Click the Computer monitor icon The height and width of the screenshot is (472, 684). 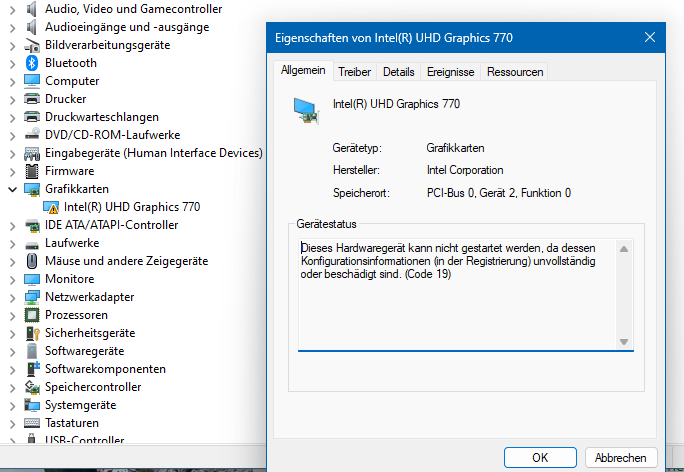pos(32,81)
